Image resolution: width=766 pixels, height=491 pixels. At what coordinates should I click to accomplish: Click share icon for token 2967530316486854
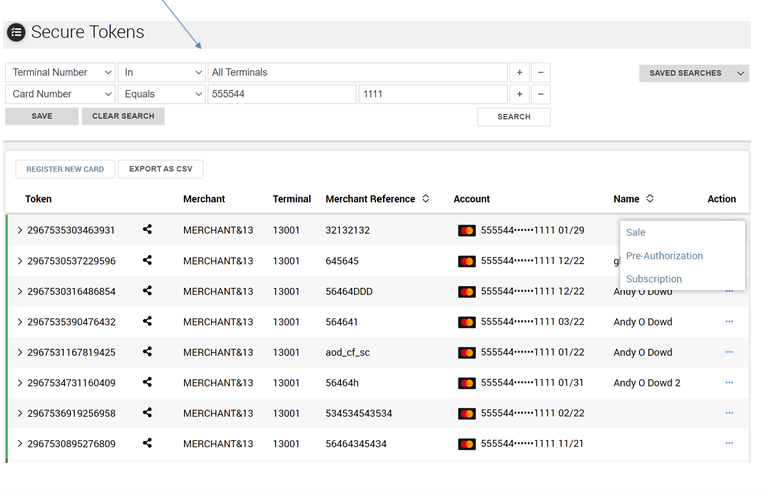pyautogui.click(x=147, y=291)
